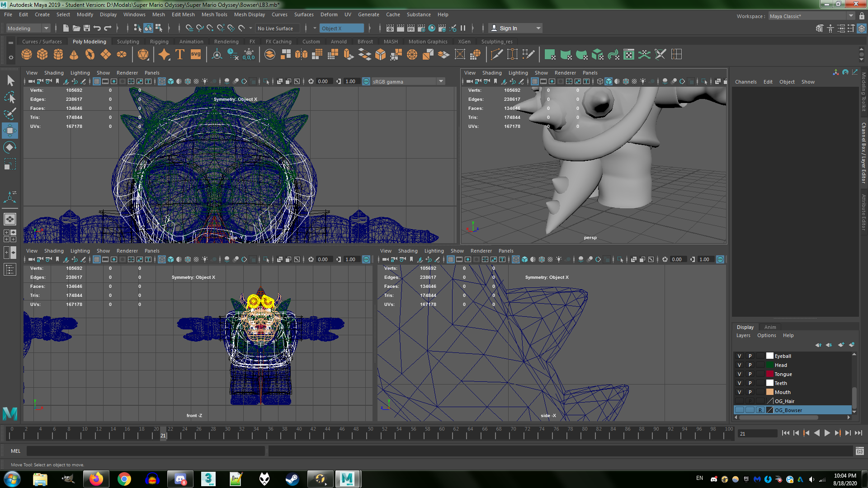Open the snap options dropdown arrow

click(x=250, y=28)
